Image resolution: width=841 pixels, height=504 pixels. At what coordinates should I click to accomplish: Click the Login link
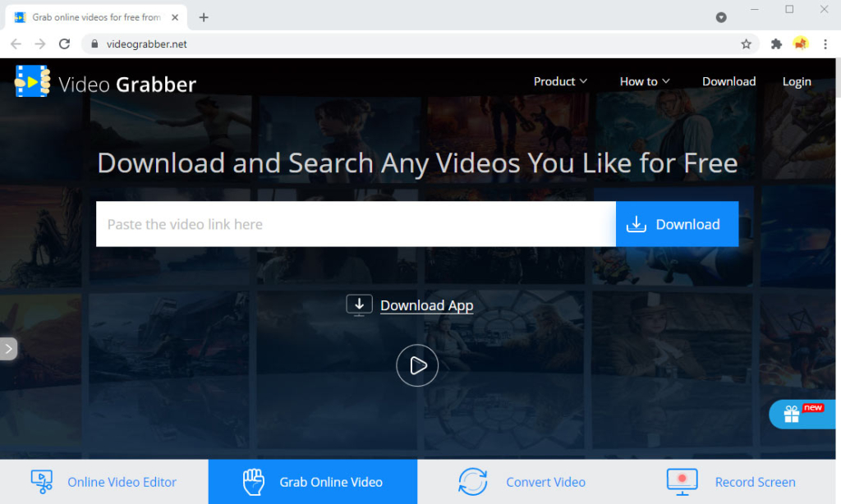coord(797,82)
